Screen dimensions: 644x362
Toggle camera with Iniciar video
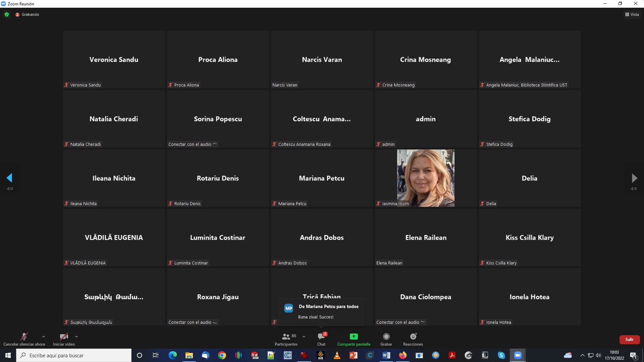64,337
